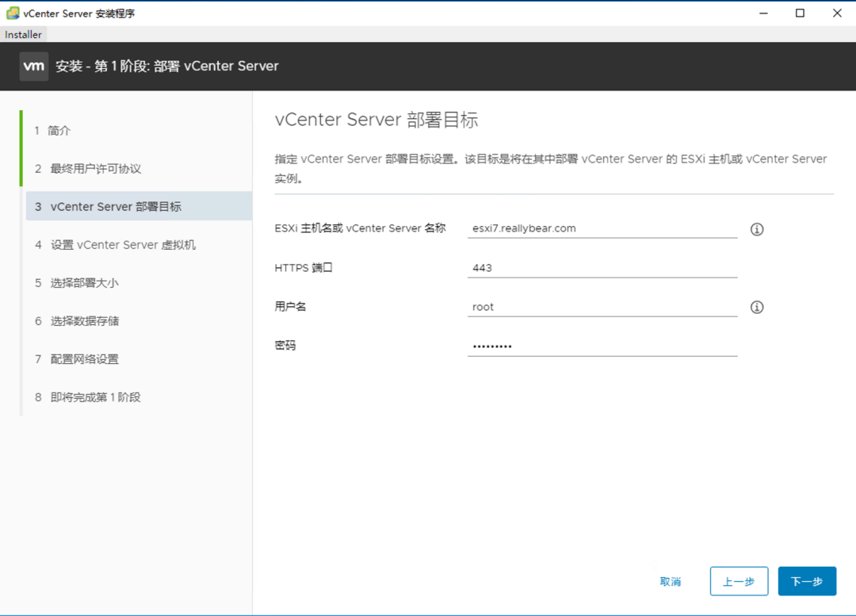Image resolution: width=856 pixels, height=616 pixels.
Task: Click the header title 安装 - 第 1 阶段
Action: (x=167, y=66)
